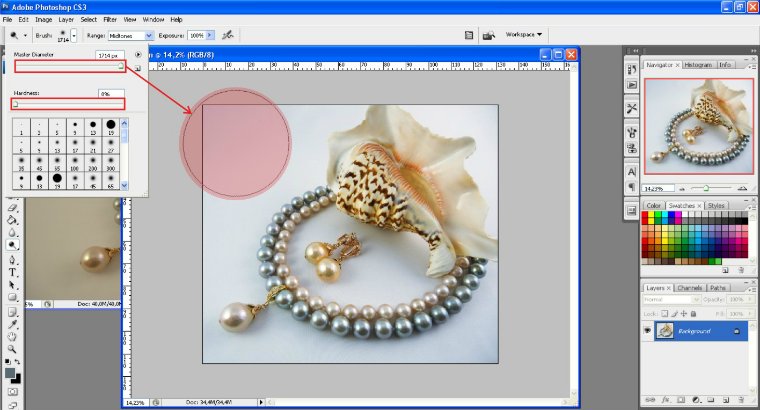The image size is (760, 410).
Task: Open the Layers panel options menu
Action: (x=754, y=289)
